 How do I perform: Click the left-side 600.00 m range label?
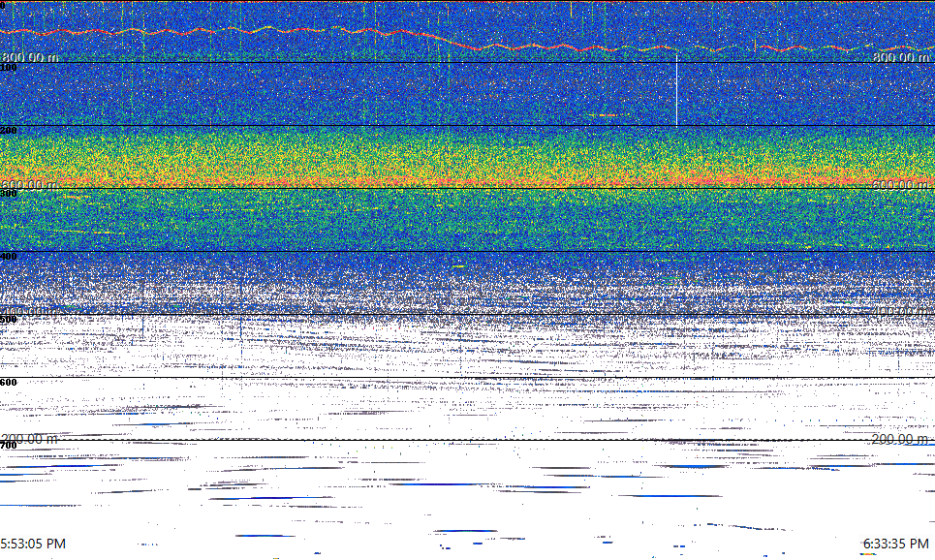pos(29,185)
